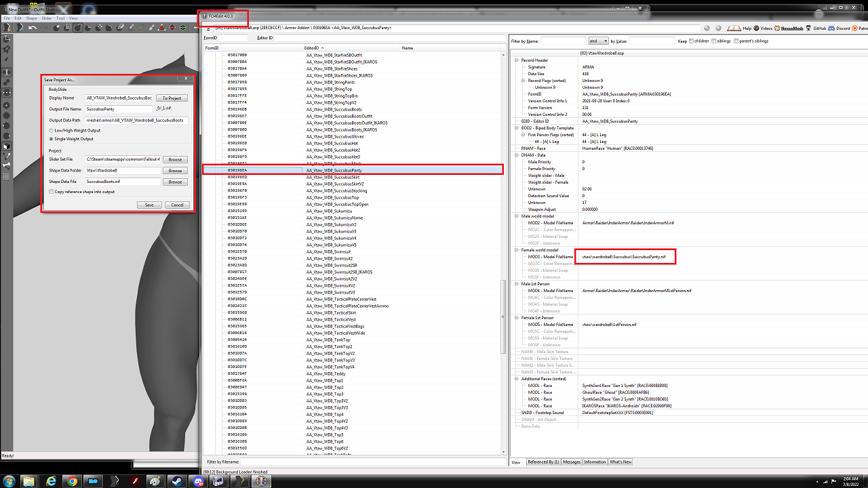
Task: Click the pin icon in left sidebar
Action: pos(7,49)
